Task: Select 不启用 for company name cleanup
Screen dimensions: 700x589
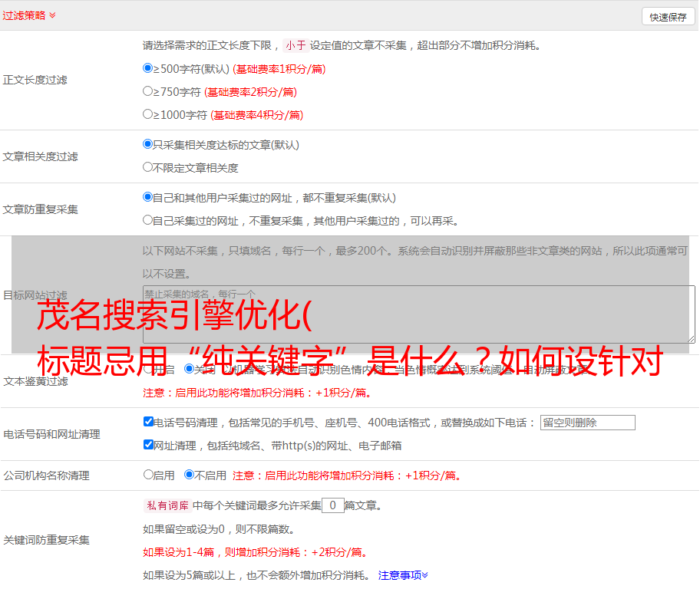Action: [189, 475]
